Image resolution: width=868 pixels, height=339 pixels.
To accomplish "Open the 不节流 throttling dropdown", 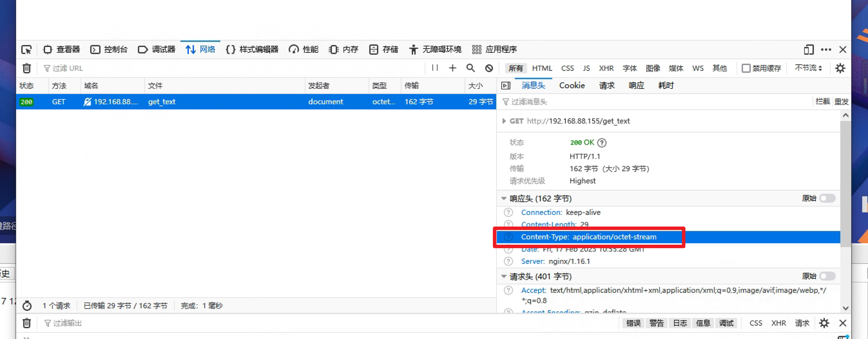I will click(x=808, y=68).
